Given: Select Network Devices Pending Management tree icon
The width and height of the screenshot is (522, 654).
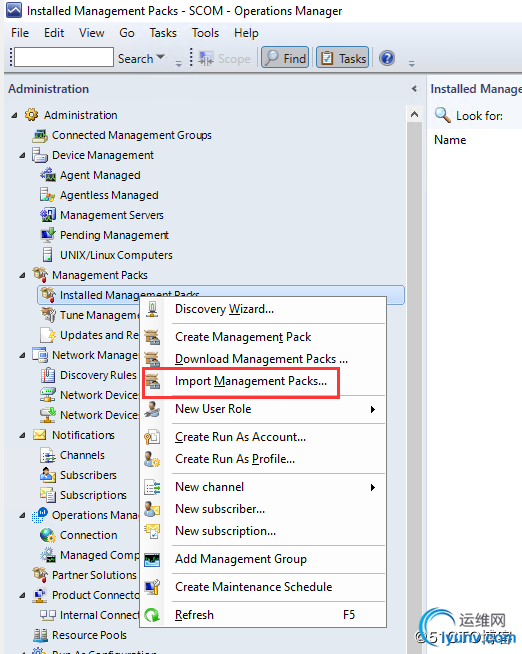Looking at the screenshot, I should pyautogui.click(x=48, y=415).
